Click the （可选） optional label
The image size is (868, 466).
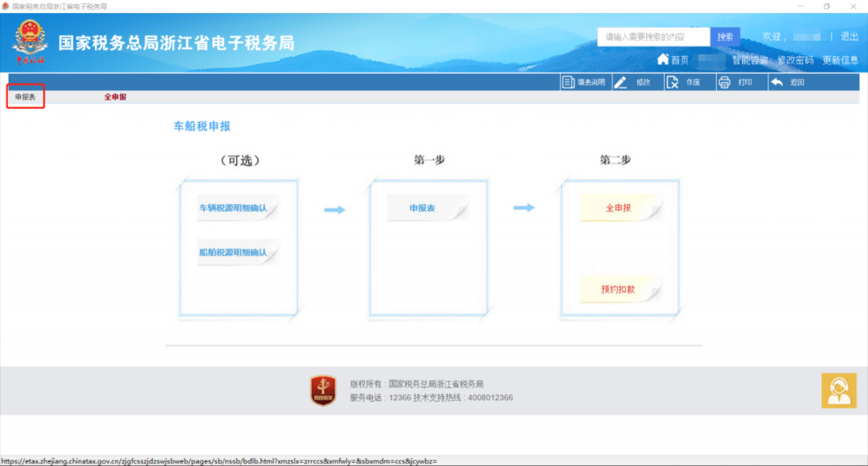point(240,161)
